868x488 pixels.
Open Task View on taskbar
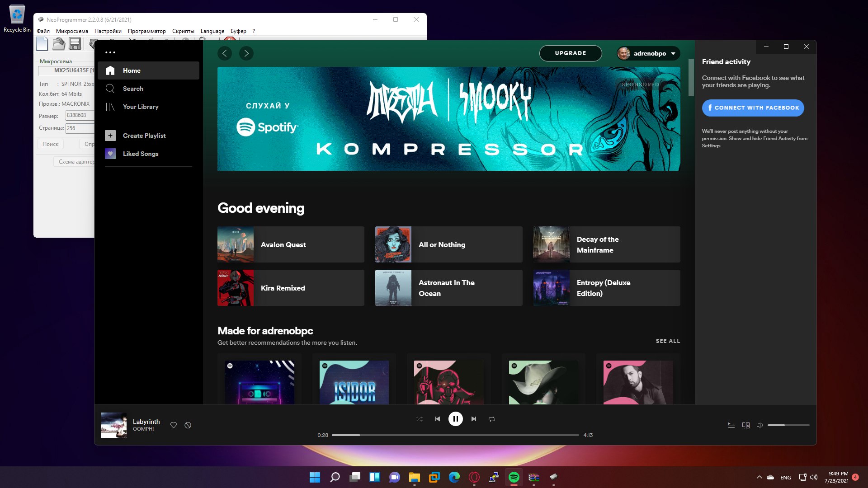pyautogui.click(x=355, y=477)
